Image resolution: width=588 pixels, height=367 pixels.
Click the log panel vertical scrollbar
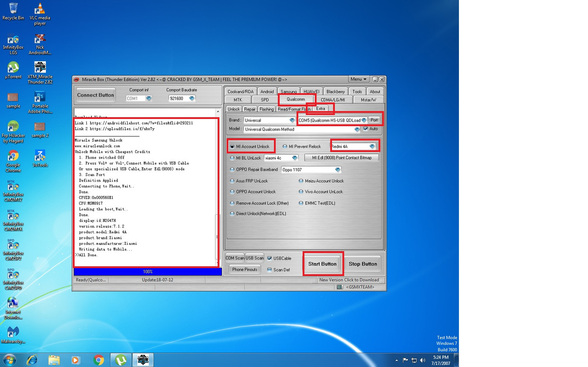(x=218, y=187)
